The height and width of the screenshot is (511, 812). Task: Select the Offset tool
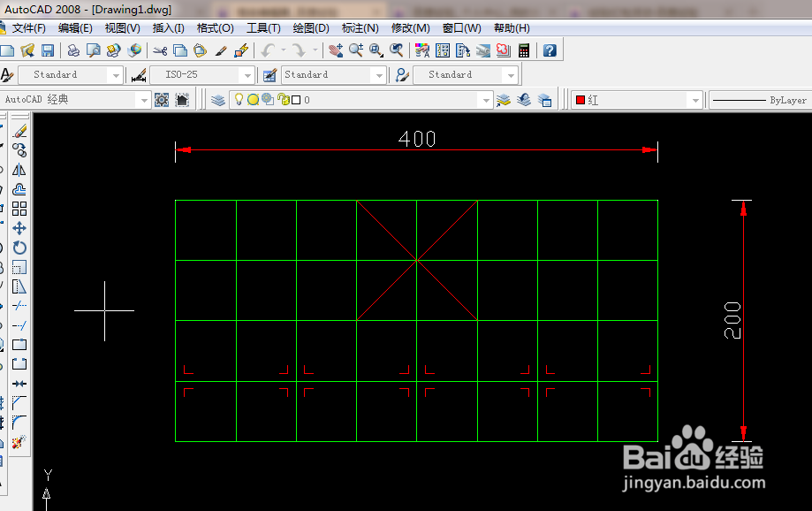point(19,189)
